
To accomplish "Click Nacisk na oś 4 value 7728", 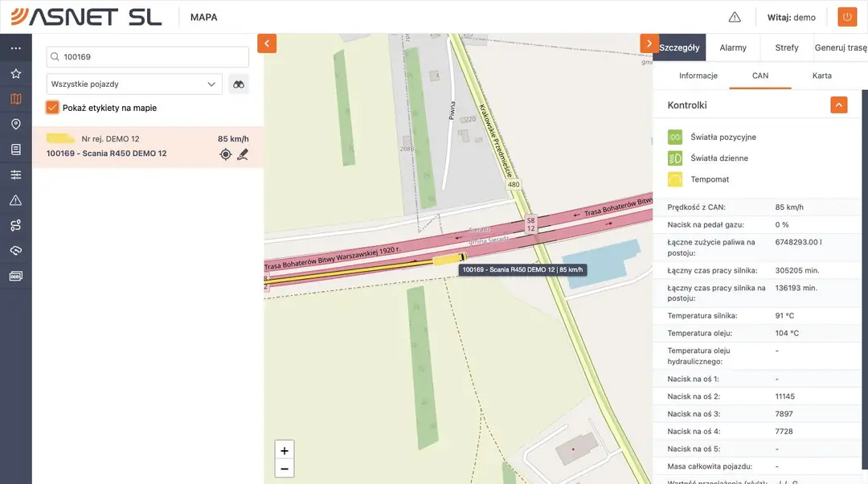I will coord(784,432).
